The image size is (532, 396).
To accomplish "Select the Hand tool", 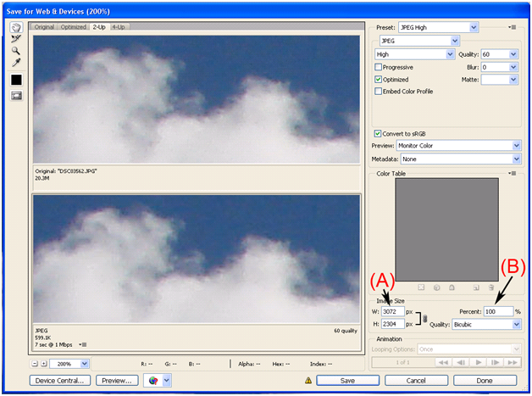I will click(x=16, y=27).
